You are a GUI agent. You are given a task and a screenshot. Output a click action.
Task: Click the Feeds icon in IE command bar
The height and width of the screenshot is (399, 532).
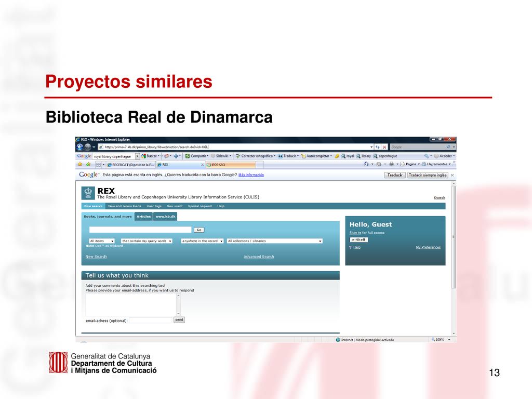click(379, 164)
